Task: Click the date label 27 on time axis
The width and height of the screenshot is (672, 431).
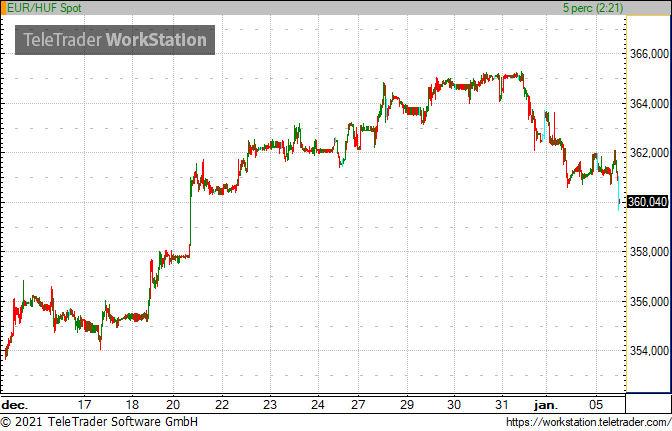Action: (358, 404)
